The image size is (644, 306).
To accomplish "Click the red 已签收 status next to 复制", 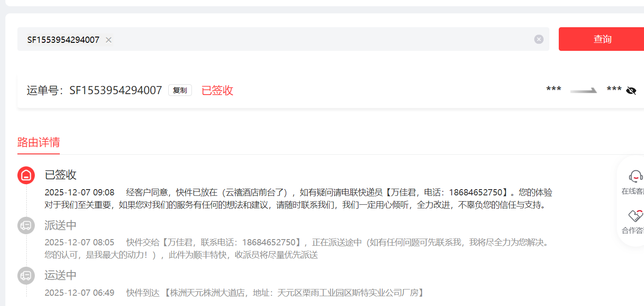I will pos(217,91).
